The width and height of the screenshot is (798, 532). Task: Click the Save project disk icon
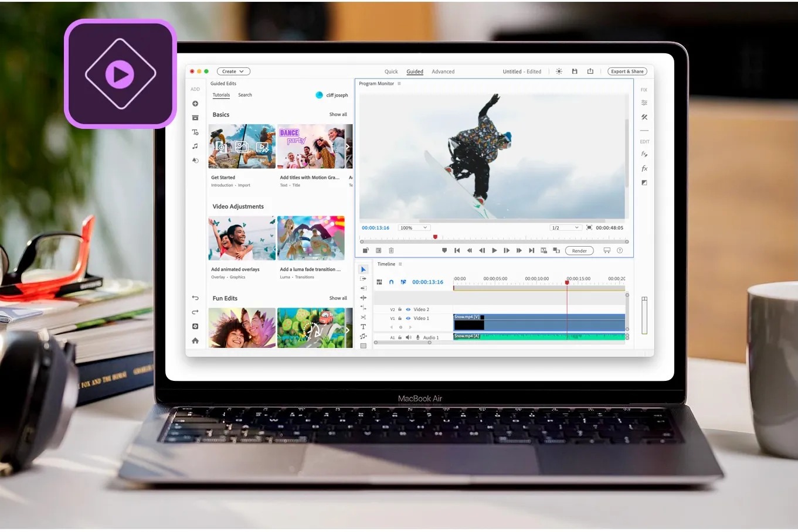pos(575,71)
